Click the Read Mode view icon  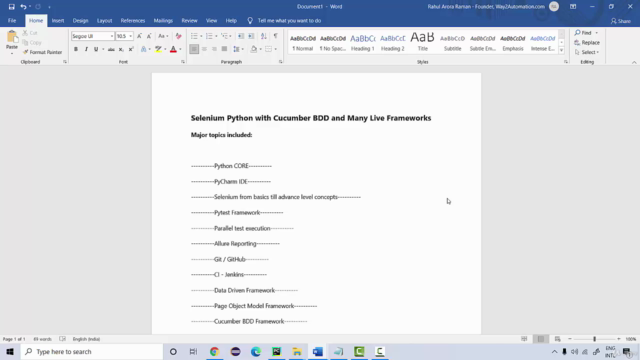pyautogui.click(x=524, y=339)
